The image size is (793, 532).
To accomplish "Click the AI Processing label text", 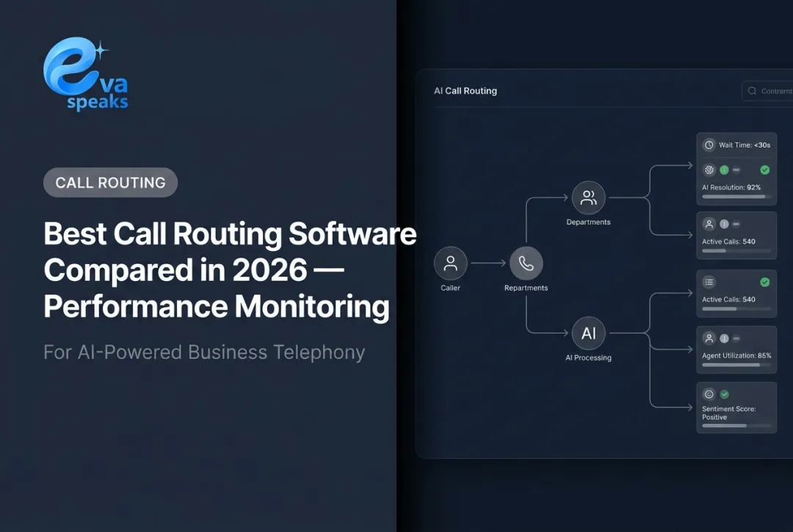I will (588, 357).
